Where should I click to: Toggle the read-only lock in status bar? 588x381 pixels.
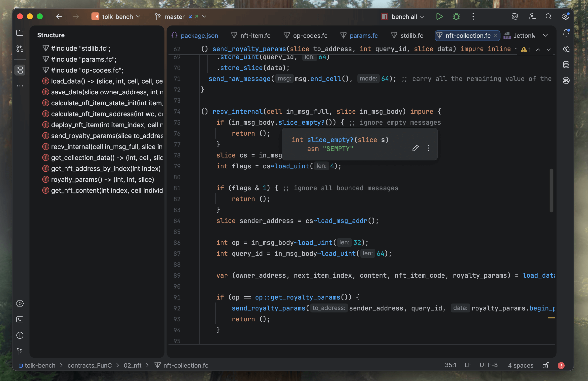point(546,365)
